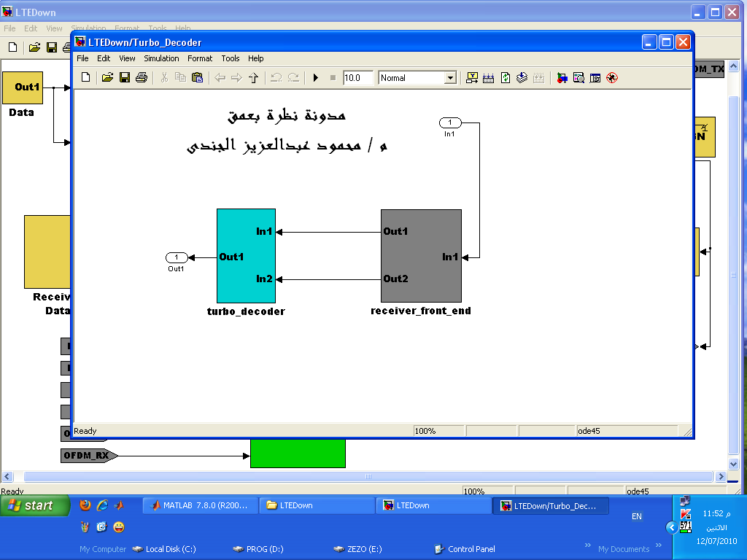This screenshot has height=560, width=747.
Task: Click LTEDown vertical scrollbar down arrow
Action: pos(734,463)
